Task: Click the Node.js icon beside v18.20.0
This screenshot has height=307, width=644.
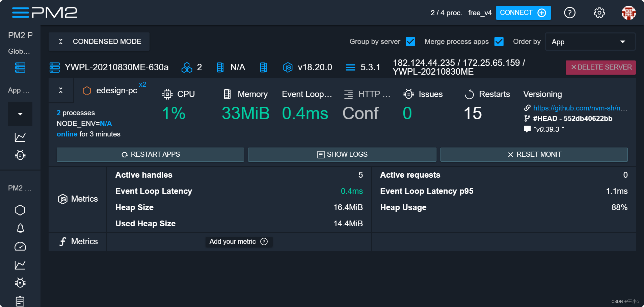Action: pyautogui.click(x=288, y=68)
